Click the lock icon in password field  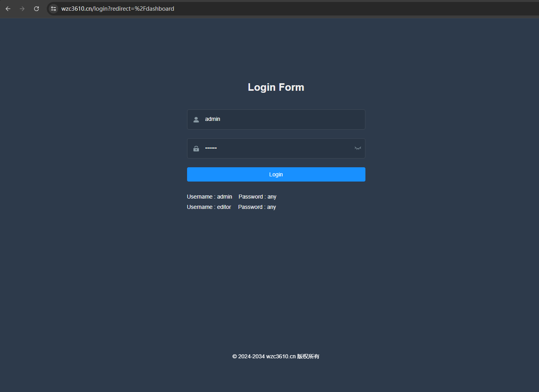[196, 149]
